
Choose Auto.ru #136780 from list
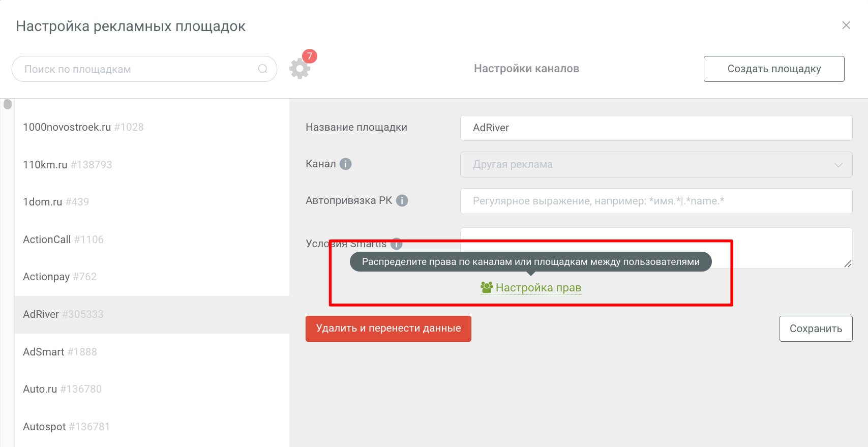point(62,389)
